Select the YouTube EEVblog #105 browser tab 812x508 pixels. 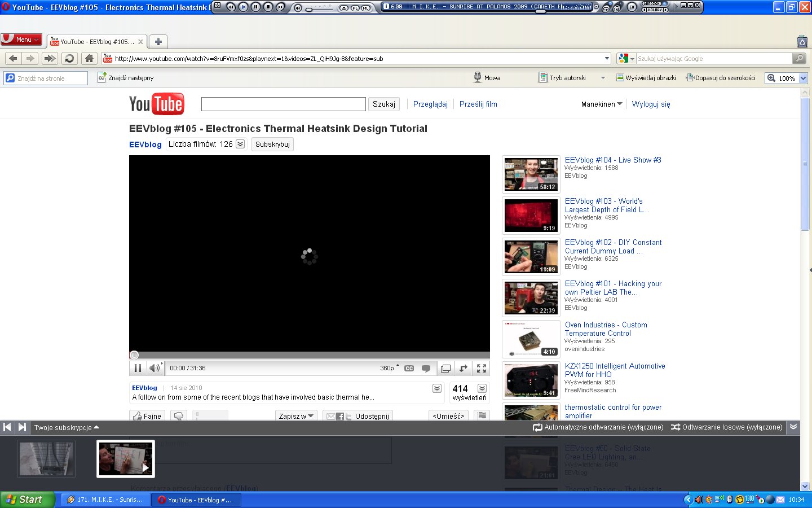pos(97,42)
